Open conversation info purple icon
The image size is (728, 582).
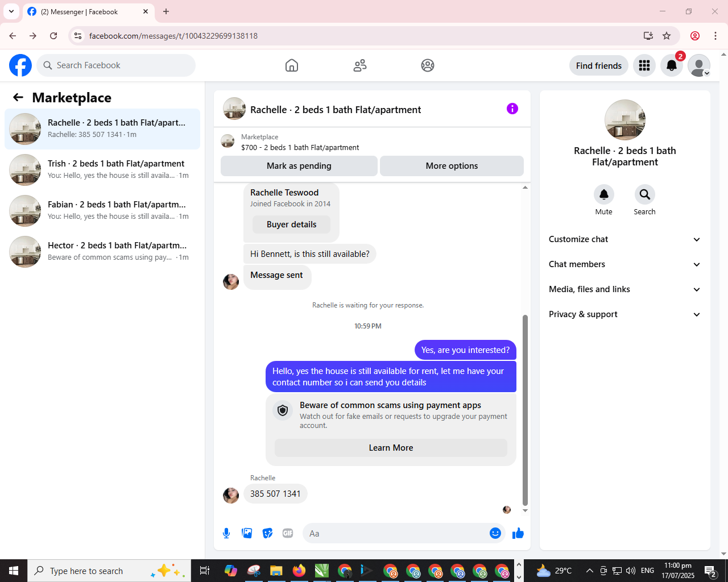[512, 109]
